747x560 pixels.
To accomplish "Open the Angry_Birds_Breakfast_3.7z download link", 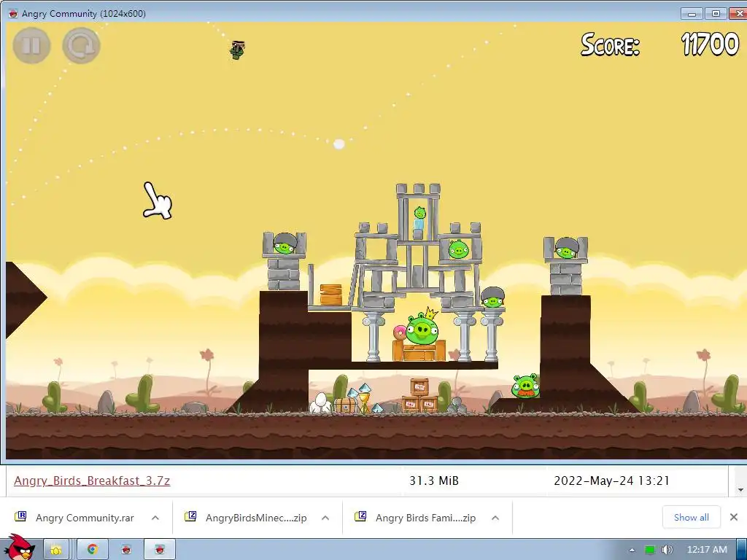I will click(x=92, y=481).
